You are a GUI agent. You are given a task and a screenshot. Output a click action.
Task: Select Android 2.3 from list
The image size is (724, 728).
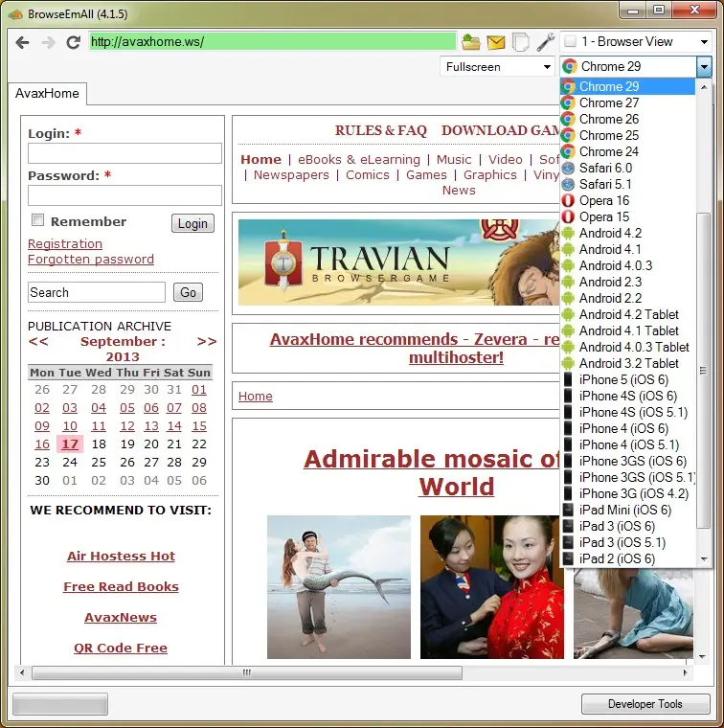tap(627, 282)
